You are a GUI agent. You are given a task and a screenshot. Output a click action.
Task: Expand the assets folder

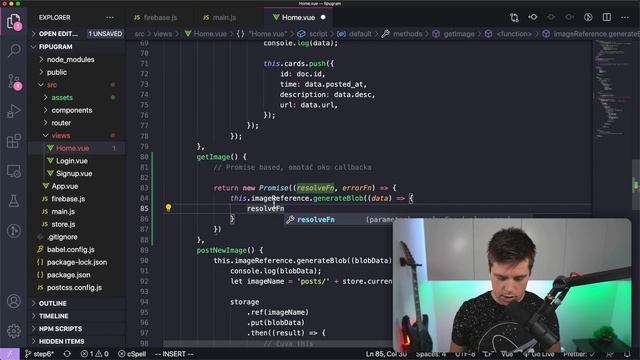tap(62, 98)
